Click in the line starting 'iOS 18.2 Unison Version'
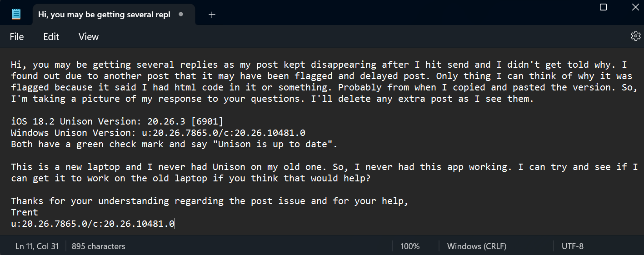Viewport: 644px width, 255px height. click(x=117, y=121)
